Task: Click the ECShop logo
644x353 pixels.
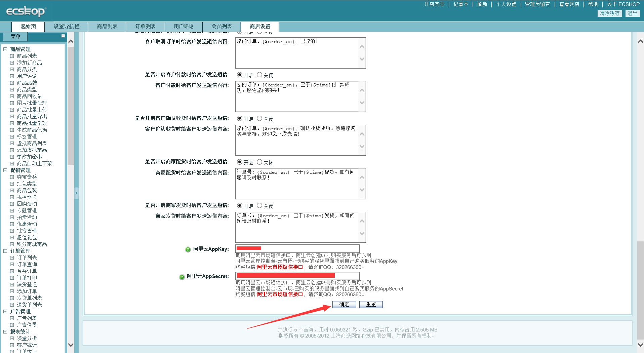Action: 26,11
